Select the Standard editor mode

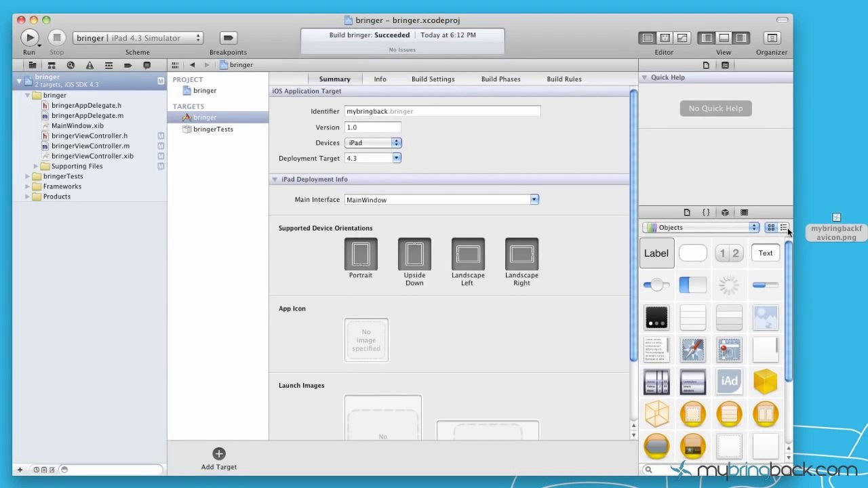[x=648, y=38]
